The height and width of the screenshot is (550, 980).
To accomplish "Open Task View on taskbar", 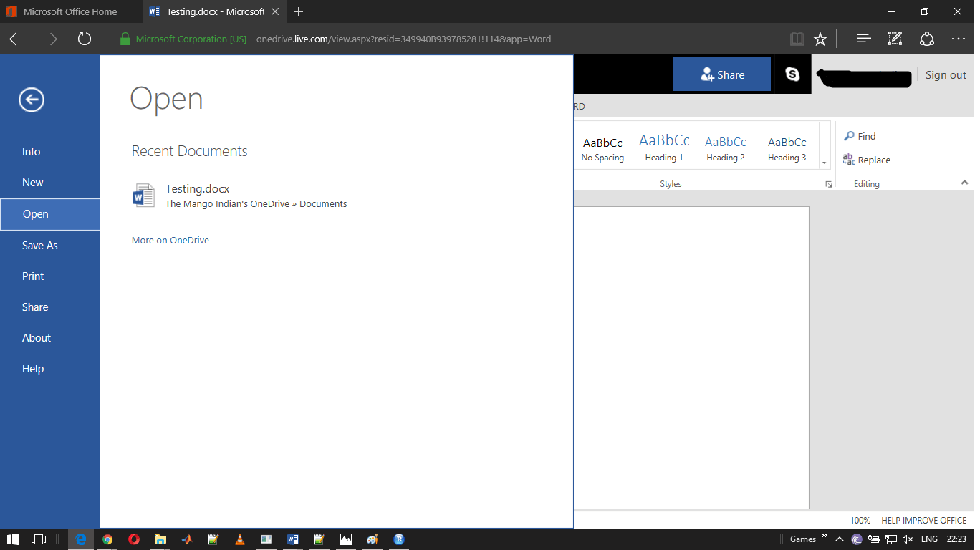I will [39, 539].
